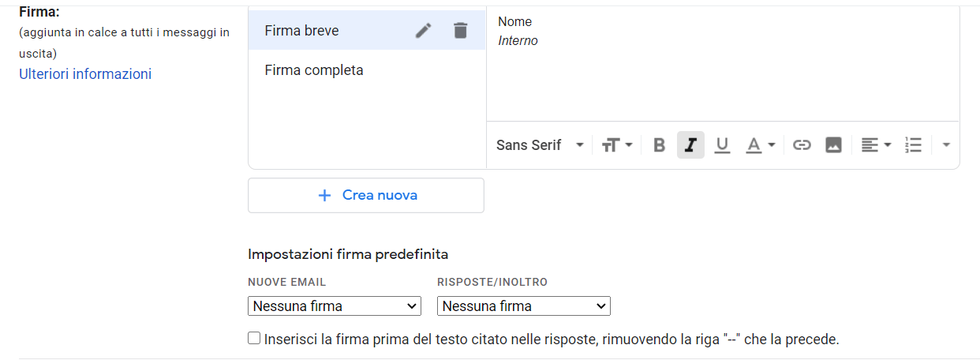The width and height of the screenshot is (980, 360).
Task: Open the Ulteriori informazioni link
Action: pyautogui.click(x=85, y=74)
